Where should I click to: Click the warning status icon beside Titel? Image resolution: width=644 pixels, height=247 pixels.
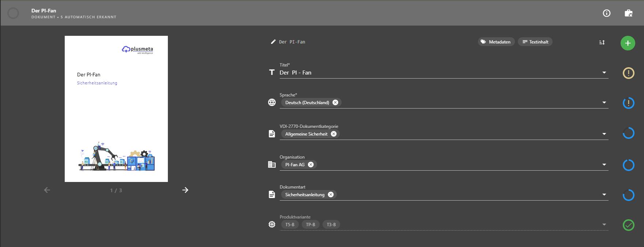pyautogui.click(x=629, y=73)
